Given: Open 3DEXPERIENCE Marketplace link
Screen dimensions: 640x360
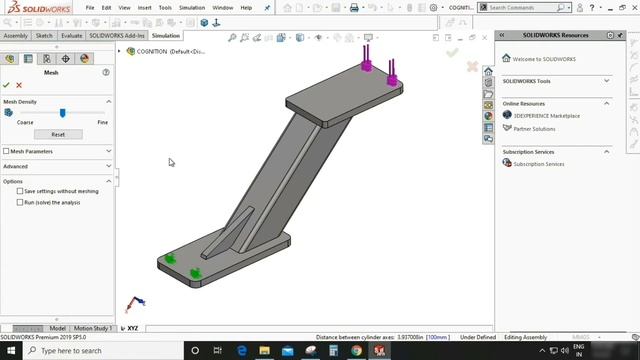Looking at the screenshot, I should pos(547,116).
